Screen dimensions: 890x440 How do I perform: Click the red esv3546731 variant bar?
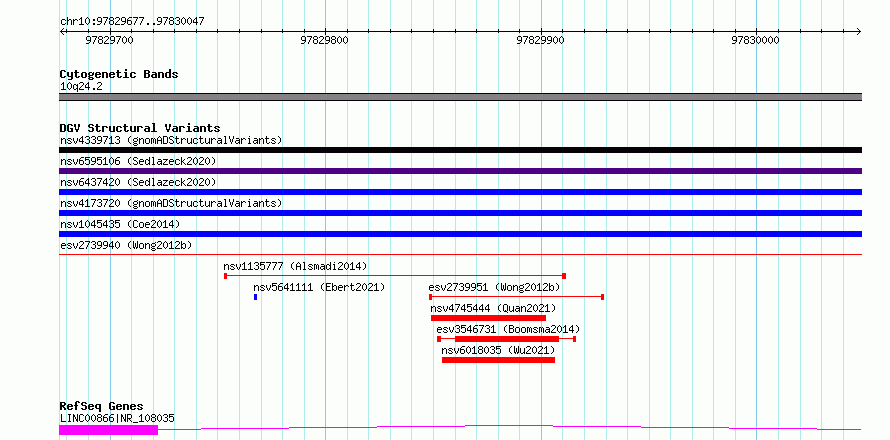pos(507,339)
